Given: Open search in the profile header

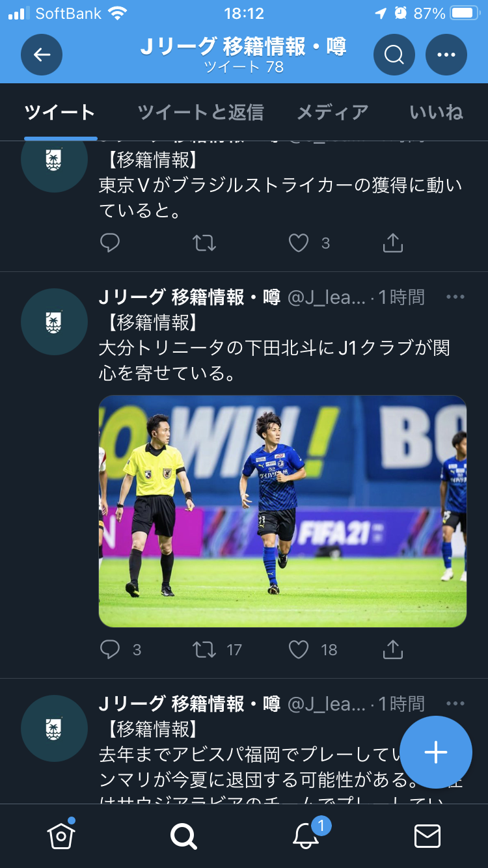Looking at the screenshot, I should pos(394,55).
